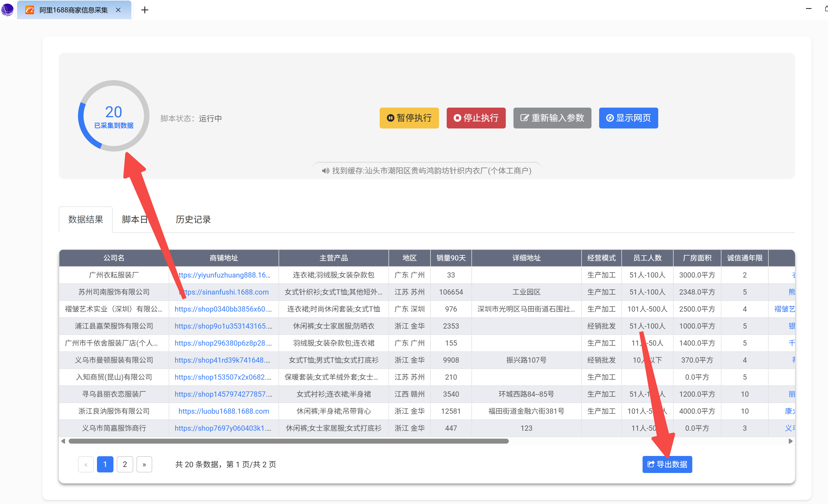
Task: Click the 工业园区 address cell
Action: [526, 292]
